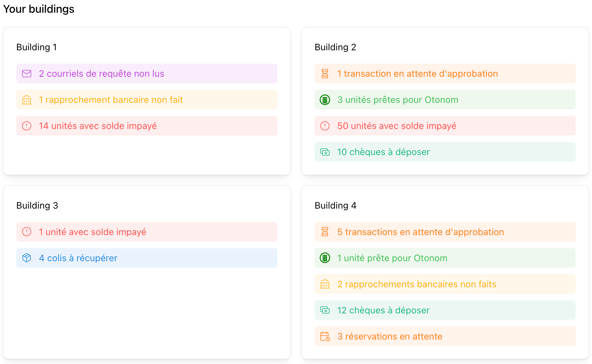Image resolution: width=592 pixels, height=364 pixels.
Task: Select the Building 3 card title
Action: click(37, 206)
